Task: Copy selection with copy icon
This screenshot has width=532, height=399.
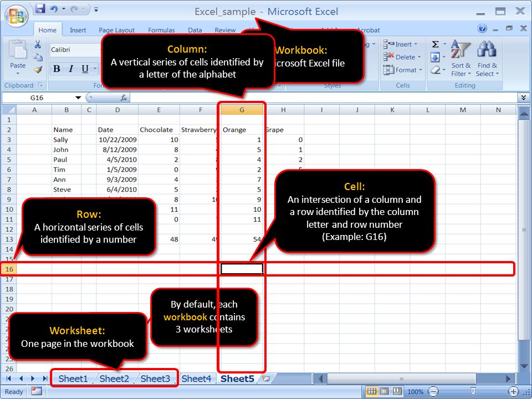Action: (38, 57)
